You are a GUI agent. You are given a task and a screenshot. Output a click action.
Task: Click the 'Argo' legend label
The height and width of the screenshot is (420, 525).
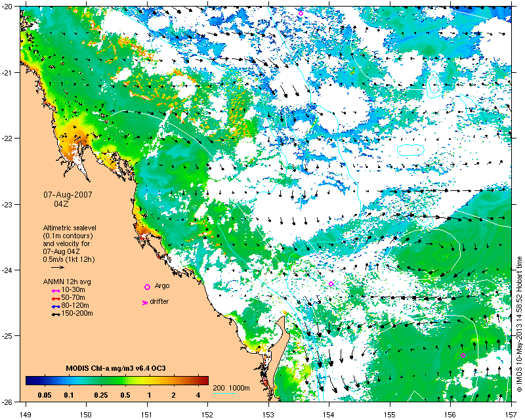(162, 286)
